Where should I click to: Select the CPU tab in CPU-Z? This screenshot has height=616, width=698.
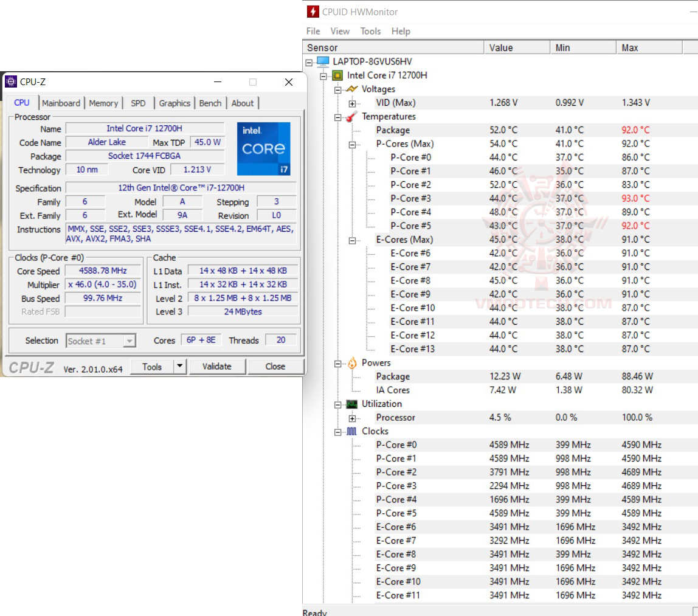click(21, 102)
